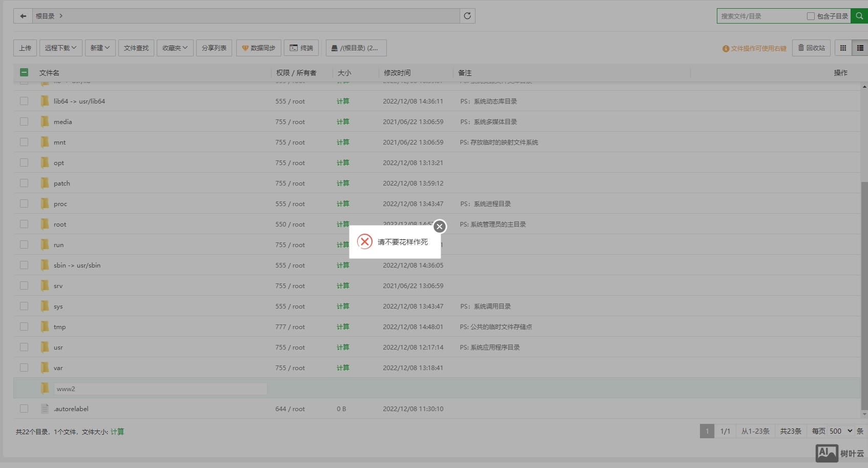The height and width of the screenshot is (468, 868).
Task: Expand the new (新建) dropdown
Action: 100,48
